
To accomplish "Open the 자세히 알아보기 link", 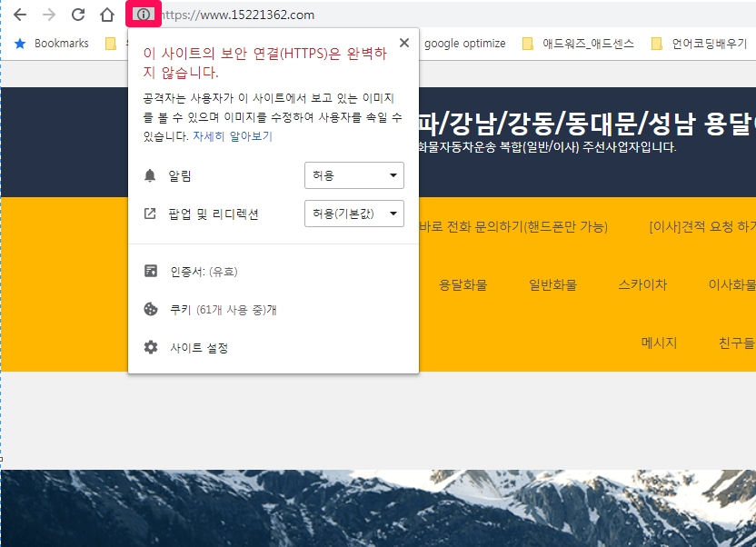I will click(232, 136).
